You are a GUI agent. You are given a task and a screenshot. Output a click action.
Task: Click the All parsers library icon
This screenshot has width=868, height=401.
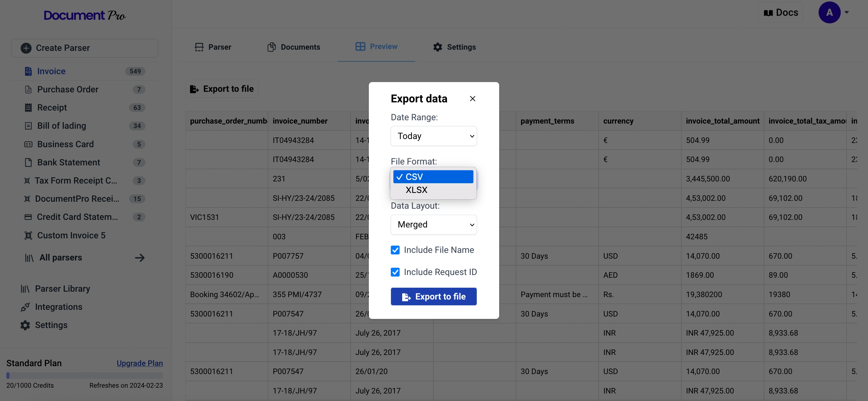(x=29, y=258)
